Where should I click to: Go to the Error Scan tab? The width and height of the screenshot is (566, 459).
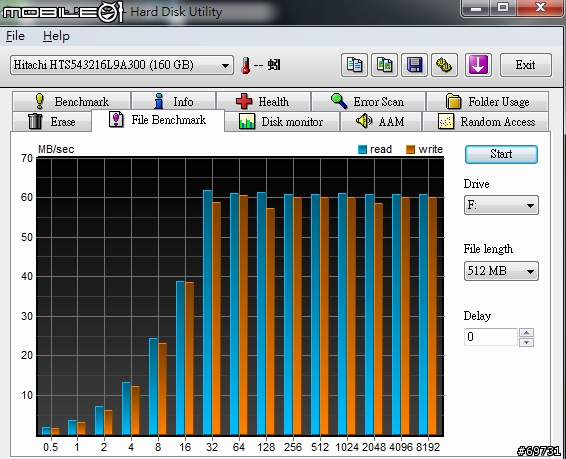click(x=368, y=101)
